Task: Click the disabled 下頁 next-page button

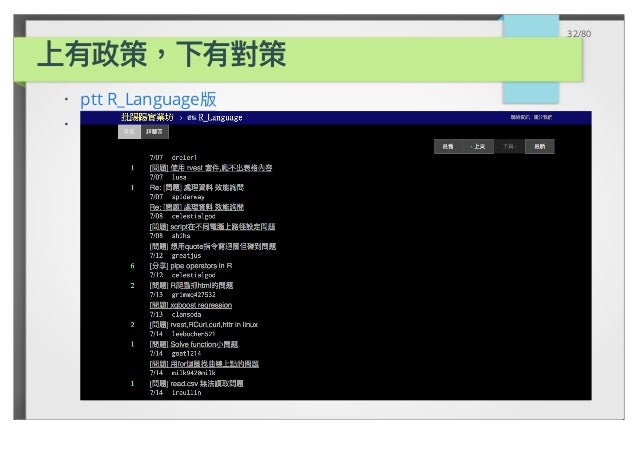Action: pos(509,147)
